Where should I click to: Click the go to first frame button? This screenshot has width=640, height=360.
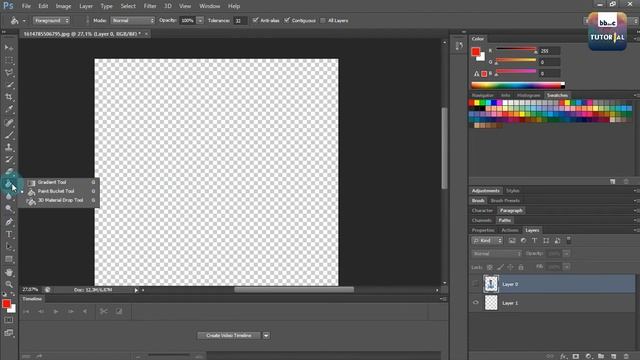[x=27, y=311]
